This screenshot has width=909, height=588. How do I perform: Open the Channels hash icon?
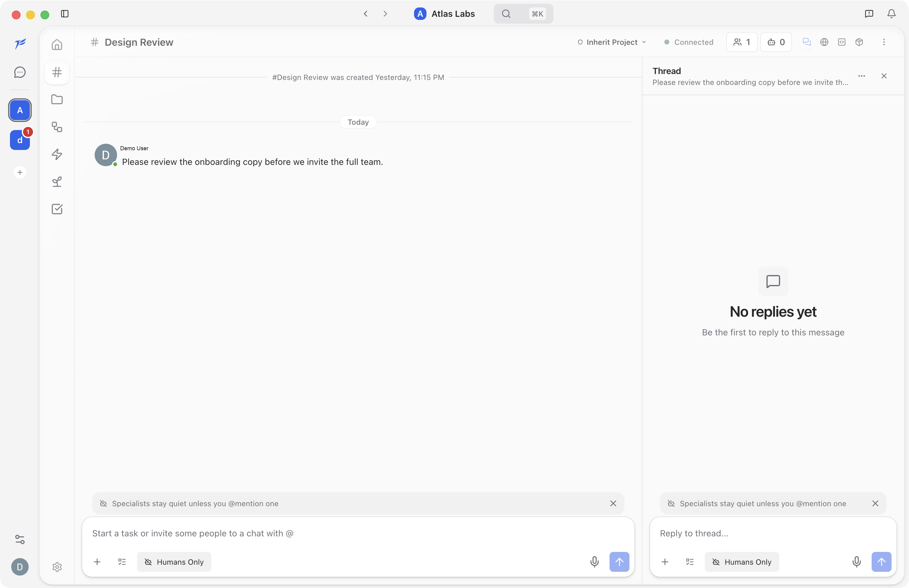[x=57, y=72]
